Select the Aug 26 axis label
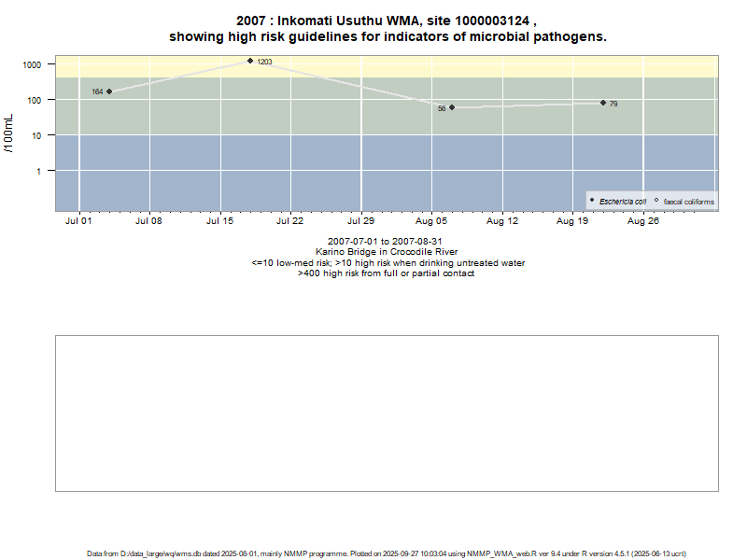 pyautogui.click(x=642, y=222)
